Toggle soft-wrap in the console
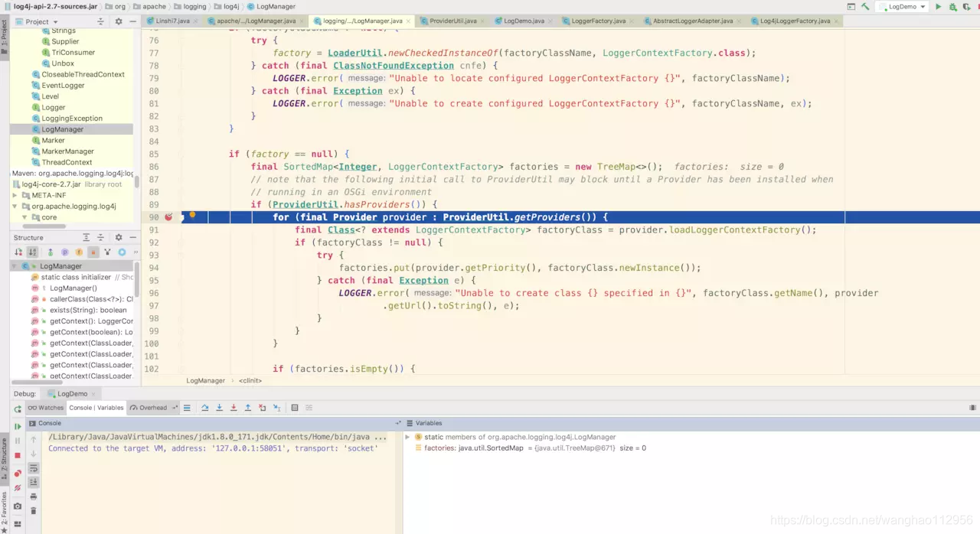This screenshot has height=534, width=980. coord(34,467)
